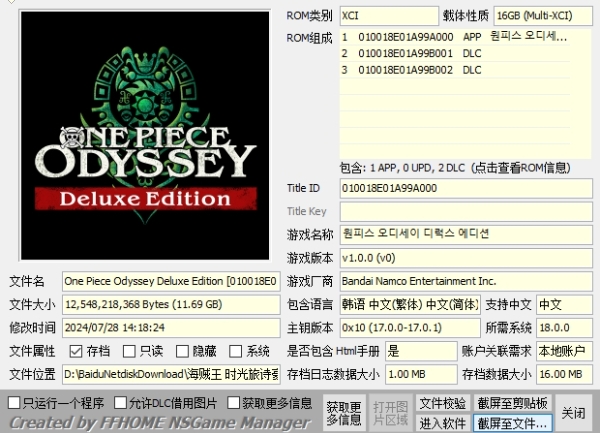This screenshot has width=601, height=433.
Task: Toggle the 只读 attribute checkbox
Action: 129,351
